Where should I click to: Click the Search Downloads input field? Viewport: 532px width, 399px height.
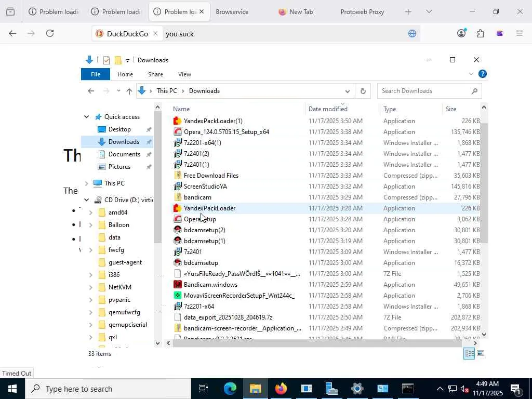[x=424, y=91]
